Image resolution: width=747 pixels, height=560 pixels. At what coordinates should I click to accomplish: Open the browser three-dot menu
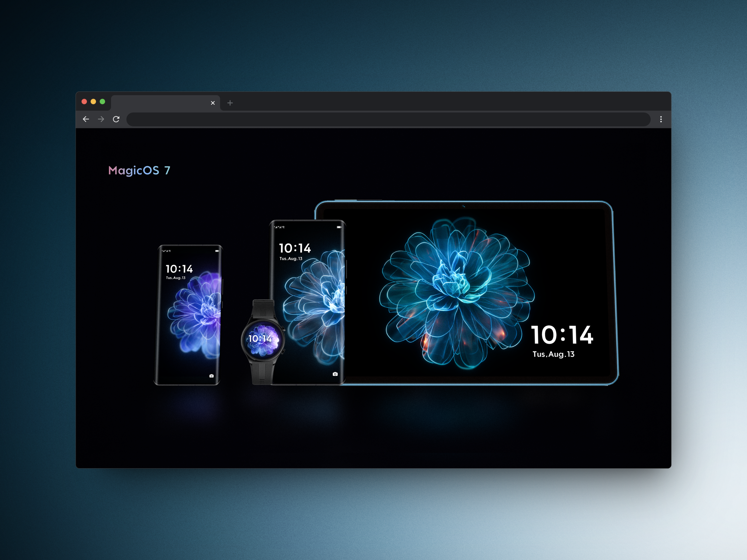pos(661,119)
